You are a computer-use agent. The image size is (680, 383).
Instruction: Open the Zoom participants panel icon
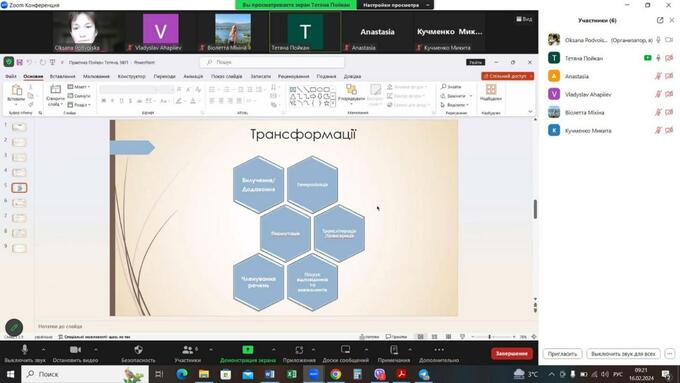(188, 350)
